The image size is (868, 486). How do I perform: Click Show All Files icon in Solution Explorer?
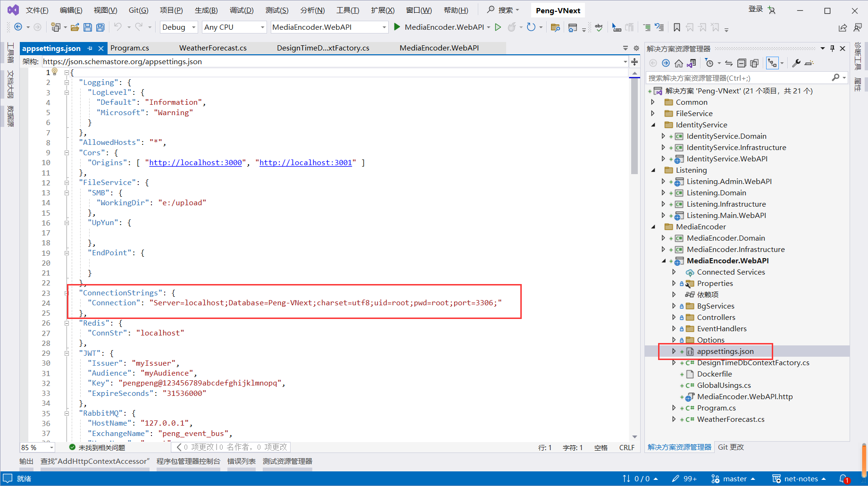coord(754,63)
